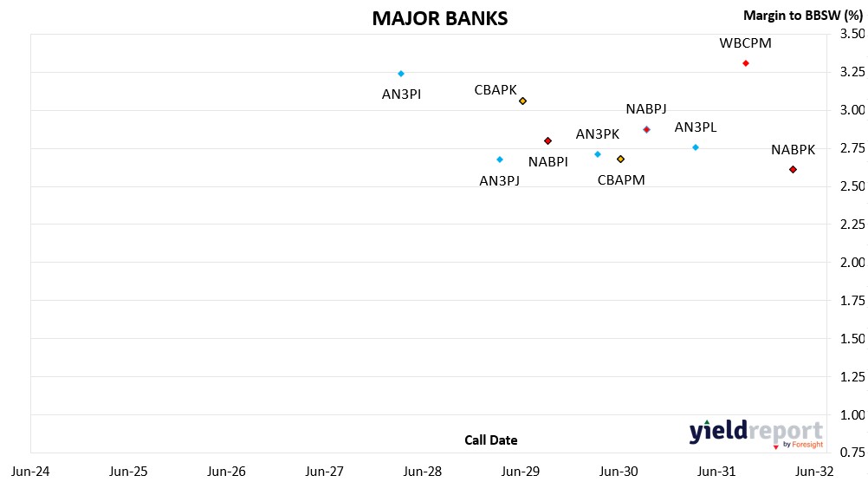Select the Call Date axis title

pyautogui.click(x=490, y=440)
